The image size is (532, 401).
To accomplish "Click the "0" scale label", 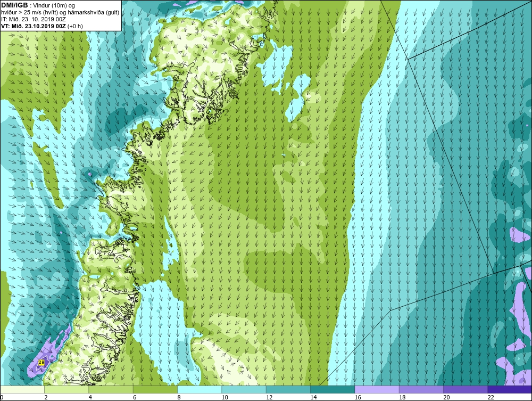I will [x=2, y=397].
